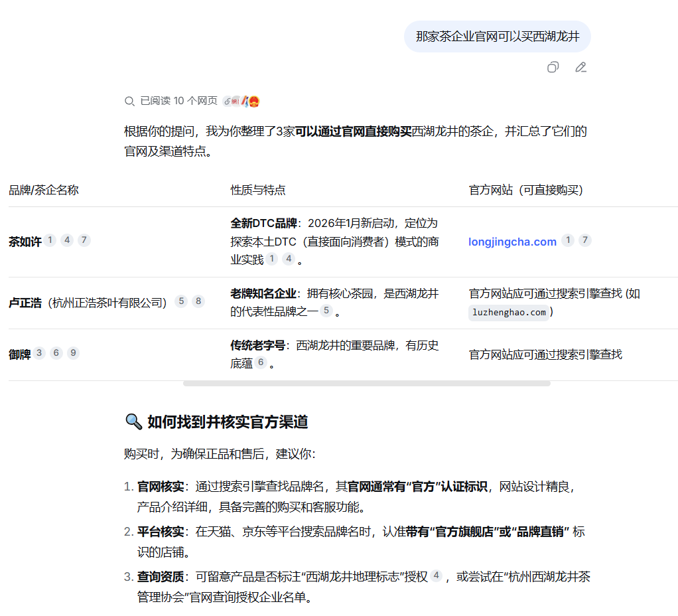Select the luzhenghao.com code text
This screenshot has height=616, width=678.
click(509, 313)
